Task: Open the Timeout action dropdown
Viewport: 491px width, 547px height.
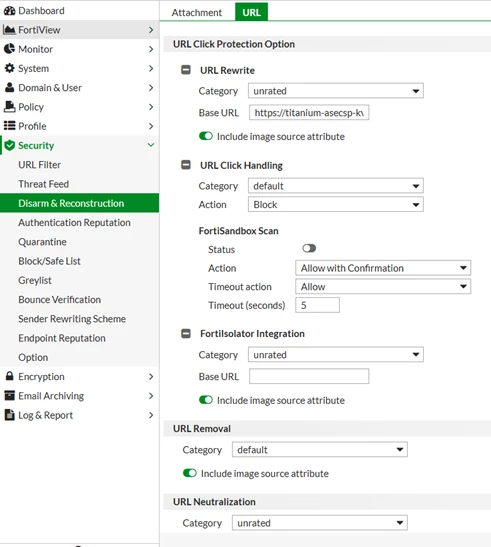Action: tap(383, 286)
